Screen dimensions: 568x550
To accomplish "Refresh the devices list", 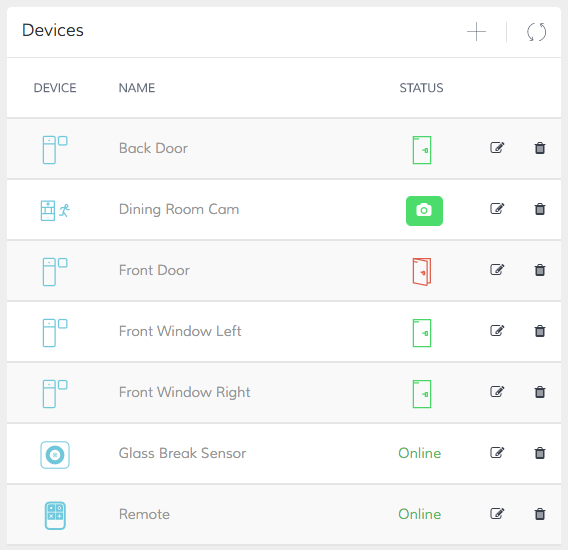I will pyautogui.click(x=536, y=32).
